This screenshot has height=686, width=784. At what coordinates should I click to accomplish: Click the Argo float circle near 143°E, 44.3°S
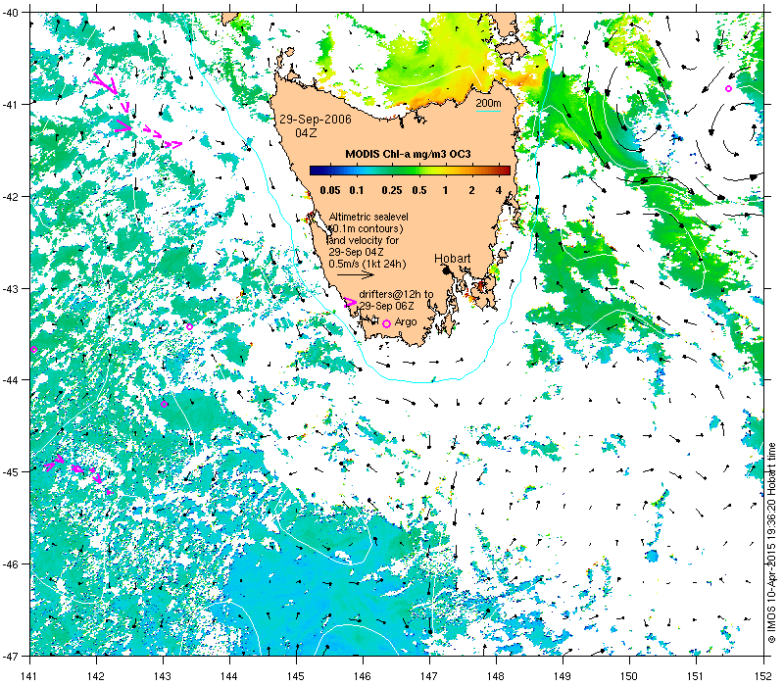[x=164, y=404]
